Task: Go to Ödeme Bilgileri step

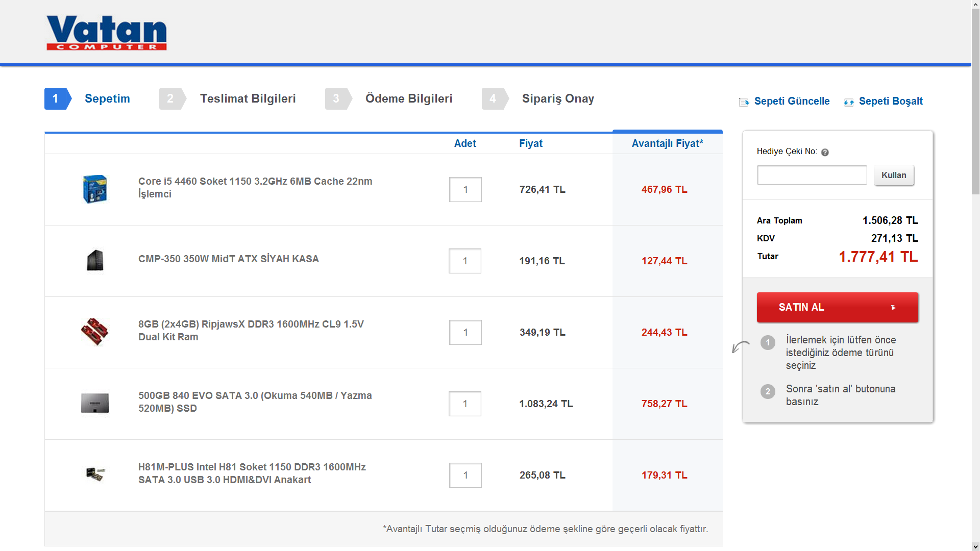Action: point(408,99)
